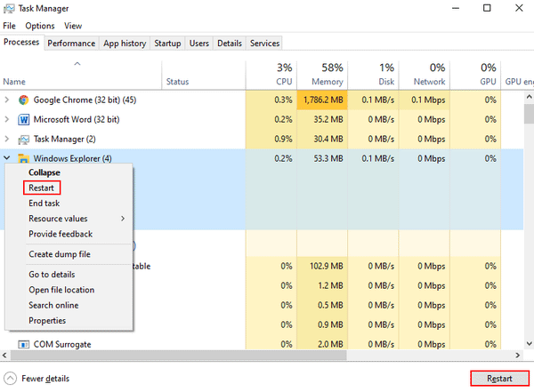Screen dimensions: 534x392
Task: Click the vertical scrollbar up arrow
Action: tap(529, 97)
